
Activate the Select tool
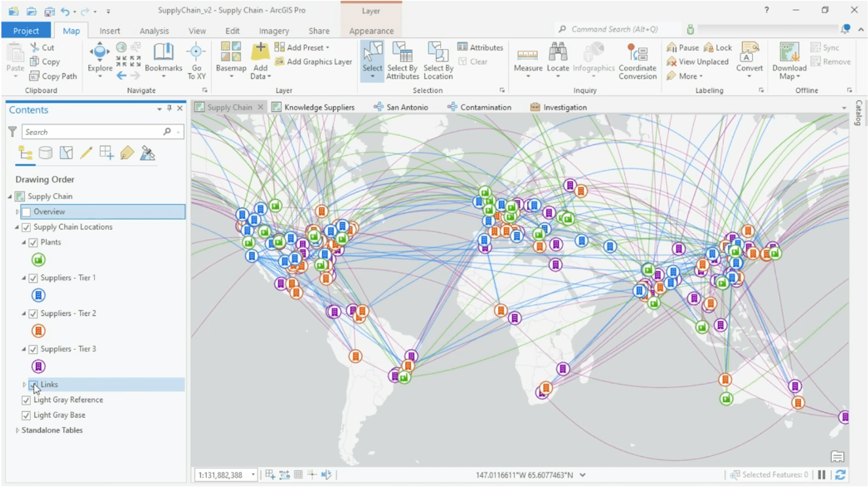(x=372, y=61)
